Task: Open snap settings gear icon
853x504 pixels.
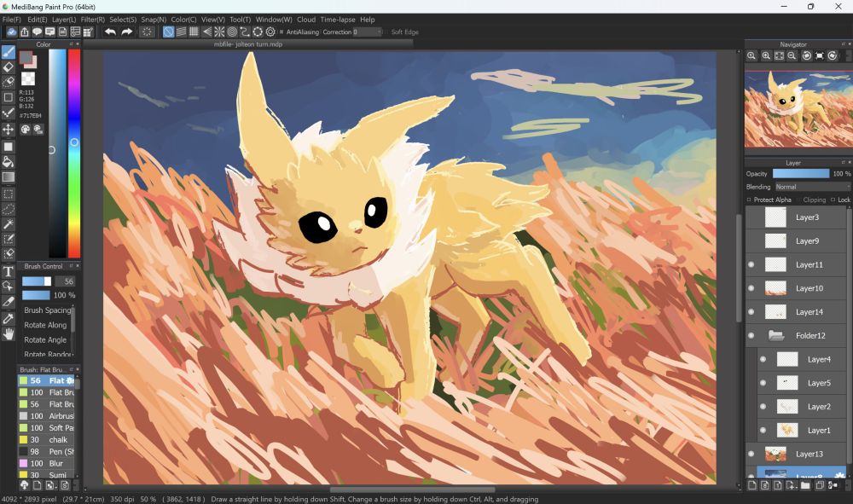Action: pos(270,32)
